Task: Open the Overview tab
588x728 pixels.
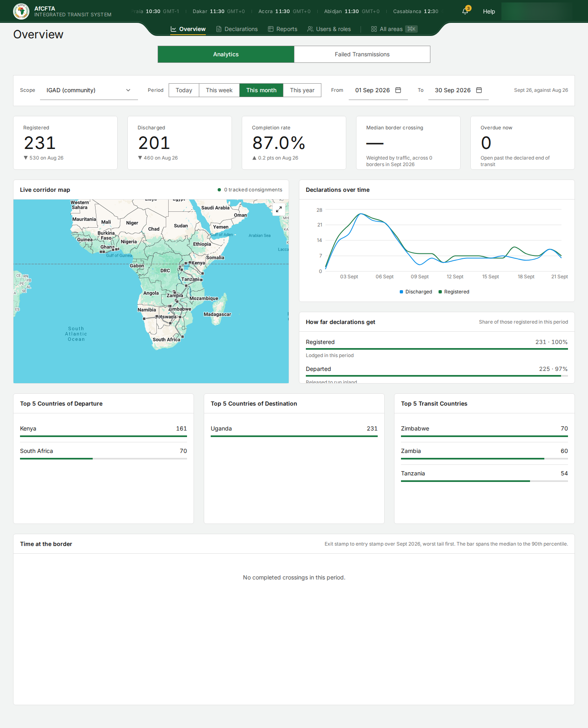Action: point(188,29)
